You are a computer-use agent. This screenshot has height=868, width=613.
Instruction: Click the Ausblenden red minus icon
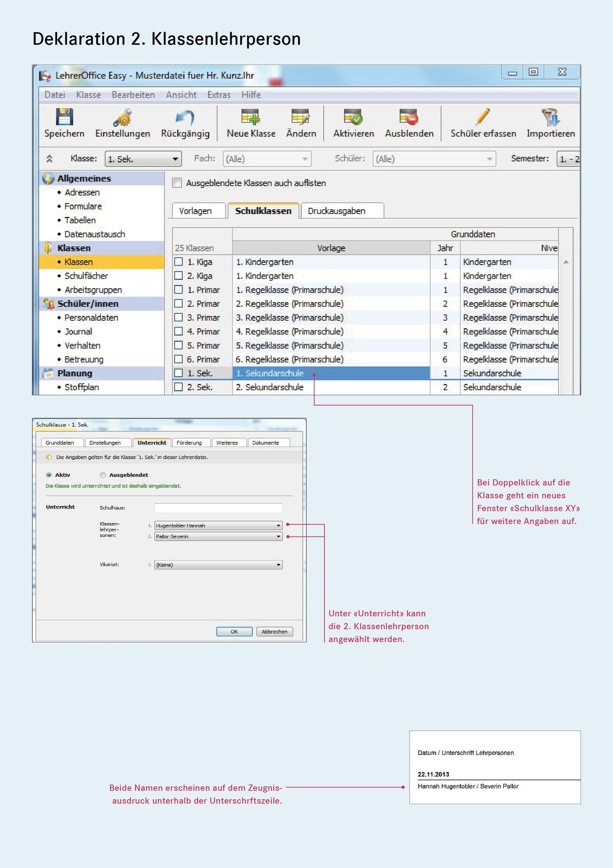(409, 117)
